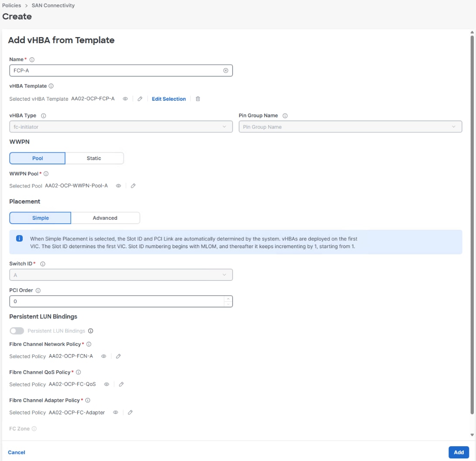Click Edit Selection link
476x461 pixels.
pos(169,99)
